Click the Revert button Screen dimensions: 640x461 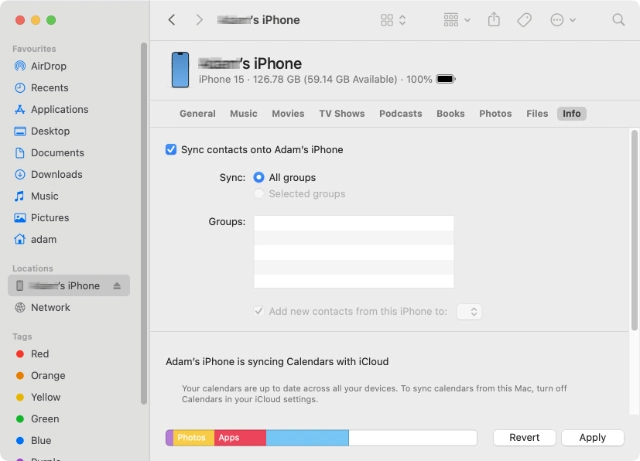pos(524,438)
